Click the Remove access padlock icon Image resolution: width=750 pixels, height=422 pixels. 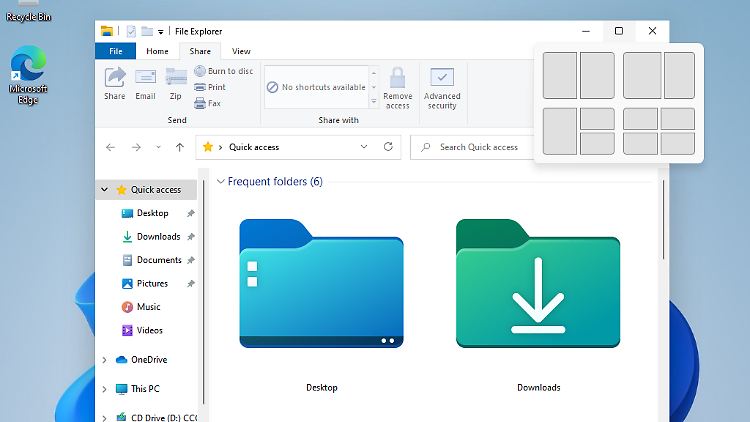[x=397, y=79]
